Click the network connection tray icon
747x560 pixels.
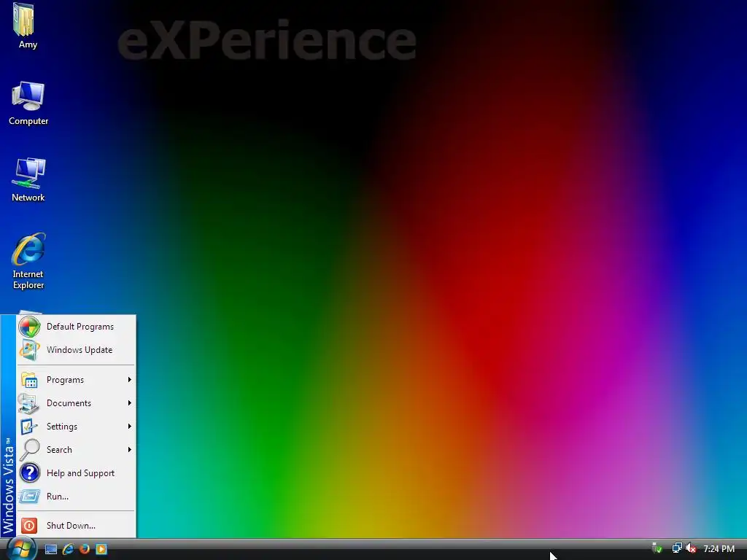coord(677,548)
